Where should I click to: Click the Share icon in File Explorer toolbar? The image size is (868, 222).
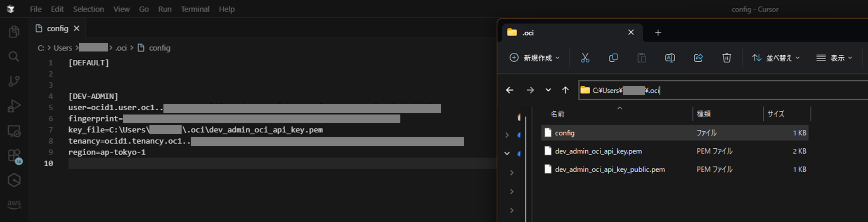698,58
